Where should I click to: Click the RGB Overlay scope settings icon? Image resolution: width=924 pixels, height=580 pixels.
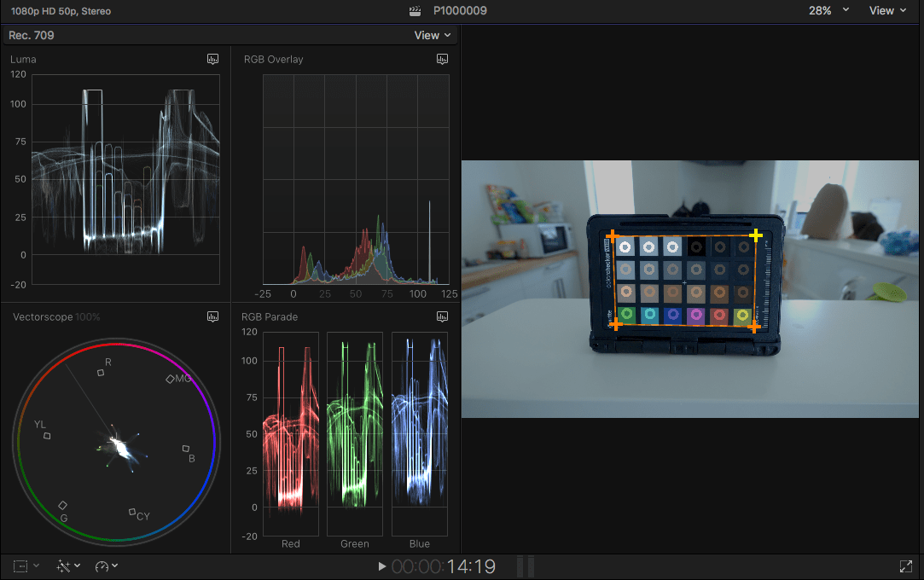coord(443,59)
